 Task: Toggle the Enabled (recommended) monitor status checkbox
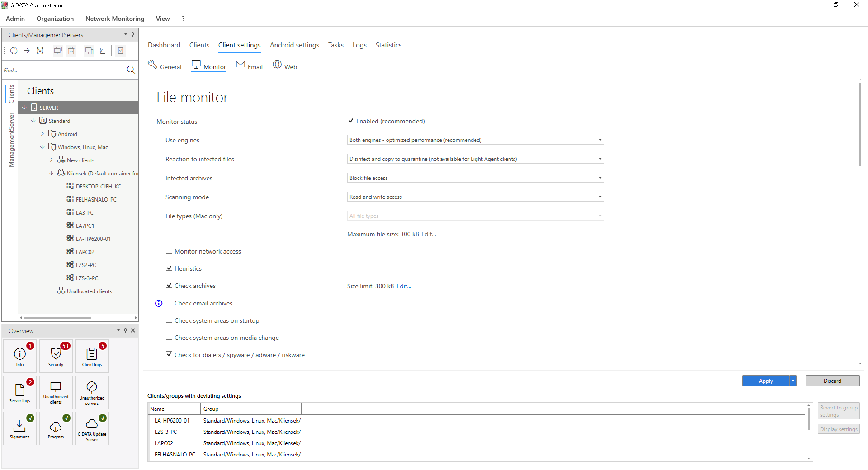tap(351, 121)
